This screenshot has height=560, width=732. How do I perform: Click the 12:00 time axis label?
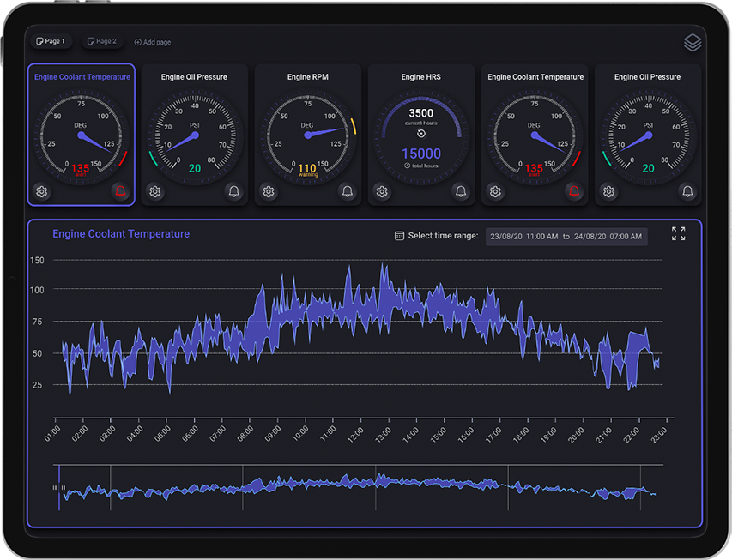(x=354, y=434)
